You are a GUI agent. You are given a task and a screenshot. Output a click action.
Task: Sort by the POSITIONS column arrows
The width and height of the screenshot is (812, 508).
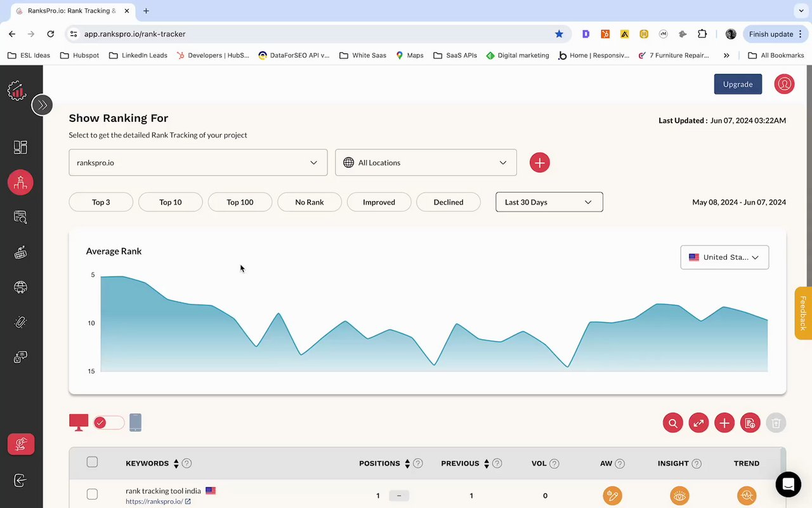[407, 464]
